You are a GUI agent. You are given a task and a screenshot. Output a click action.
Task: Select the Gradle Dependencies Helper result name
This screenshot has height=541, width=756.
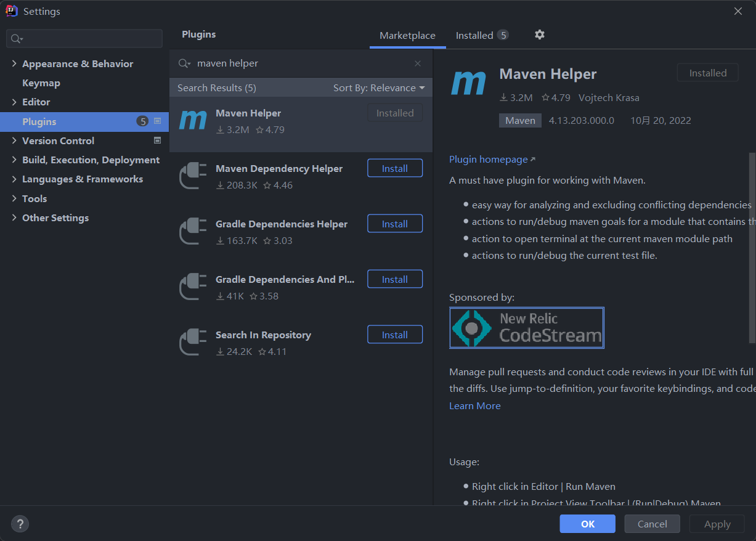[x=282, y=224]
